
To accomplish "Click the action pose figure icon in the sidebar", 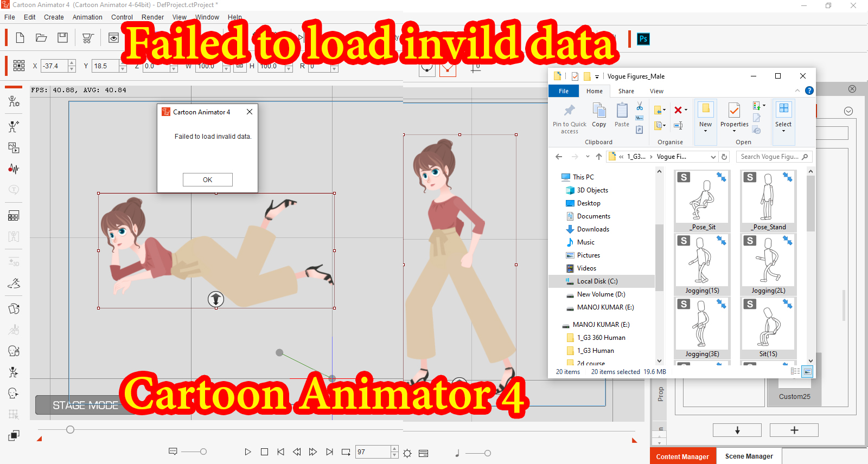I will [14, 126].
